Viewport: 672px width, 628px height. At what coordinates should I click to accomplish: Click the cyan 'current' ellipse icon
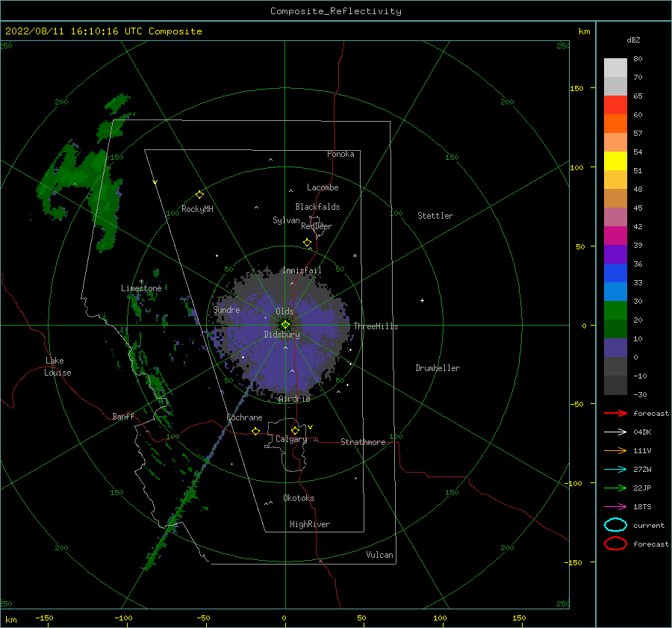click(615, 525)
